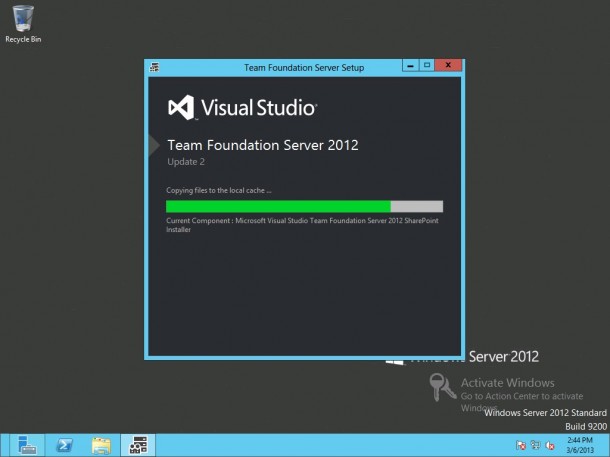Open the Action Center flag icon
This screenshot has height=457, width=610.
pos(521,445)
